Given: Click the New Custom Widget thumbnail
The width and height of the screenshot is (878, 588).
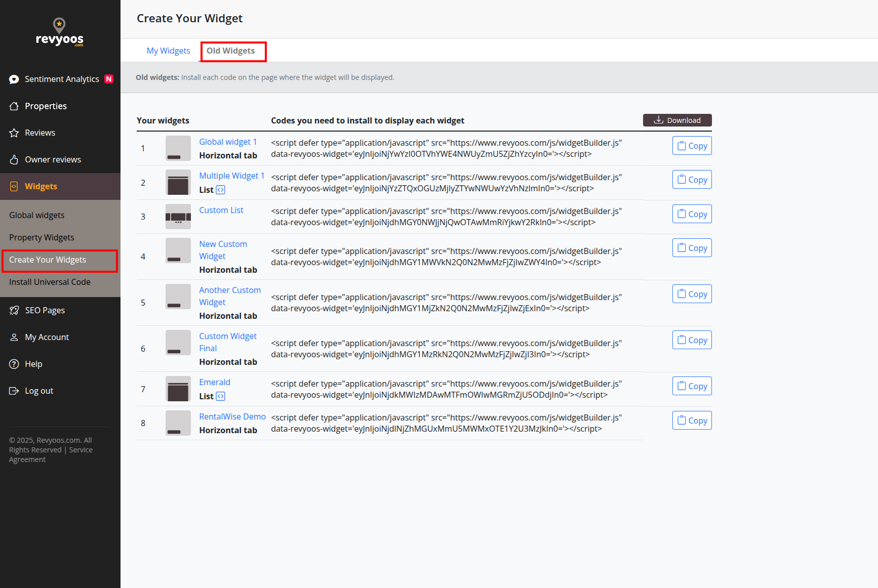Looking at the screenshot, I should point(178,250).
